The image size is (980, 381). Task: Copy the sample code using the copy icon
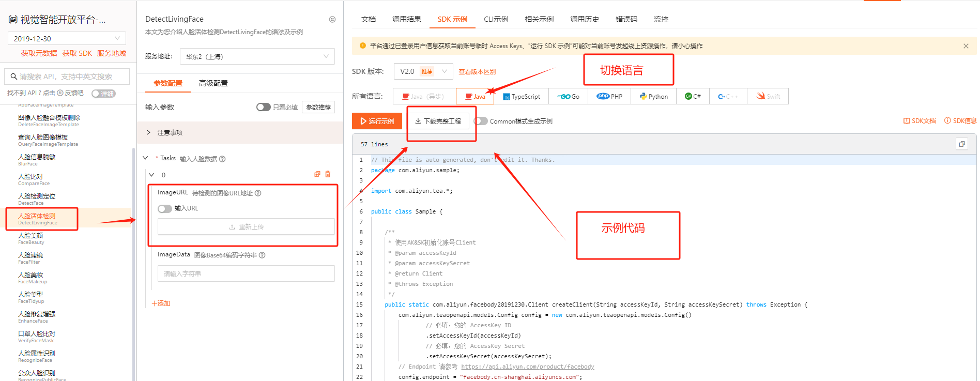(x=962, y=144)
